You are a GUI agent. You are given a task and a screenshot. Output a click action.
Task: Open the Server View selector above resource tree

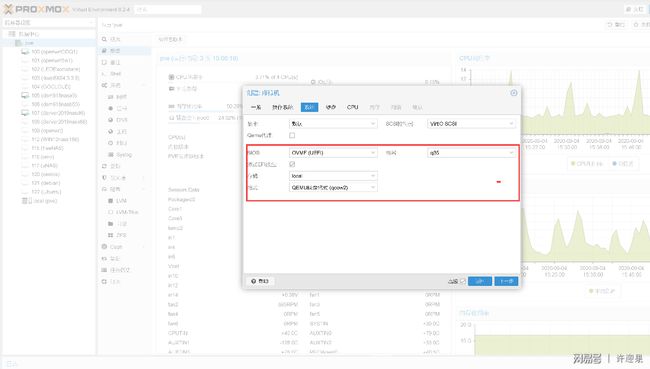(49, 22)
